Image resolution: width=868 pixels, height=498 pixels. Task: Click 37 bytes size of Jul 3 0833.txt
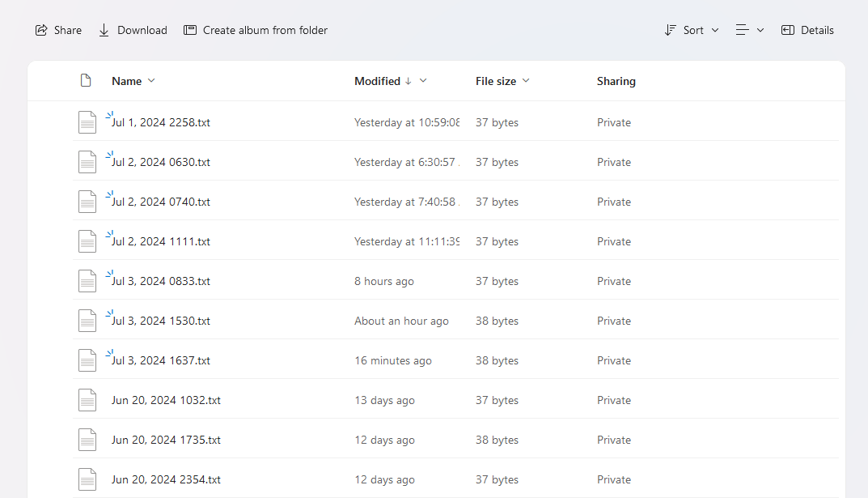[x=498, y=282]
